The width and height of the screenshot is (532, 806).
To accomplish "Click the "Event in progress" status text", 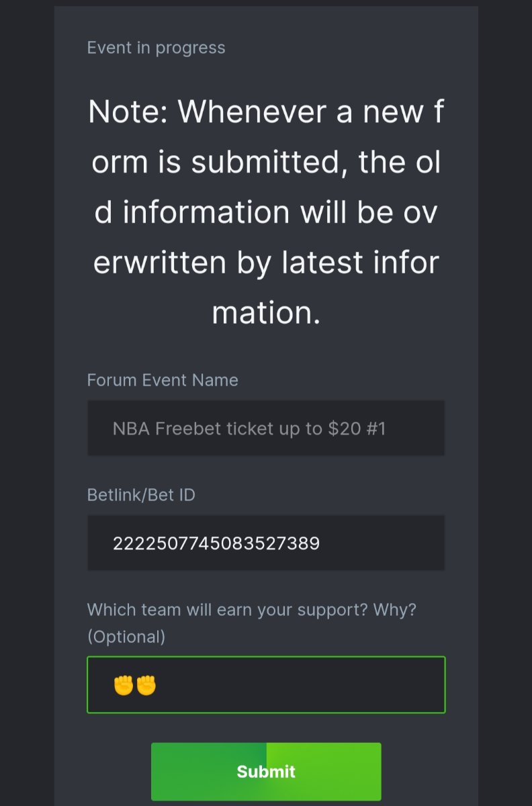I will click(156, 48).
